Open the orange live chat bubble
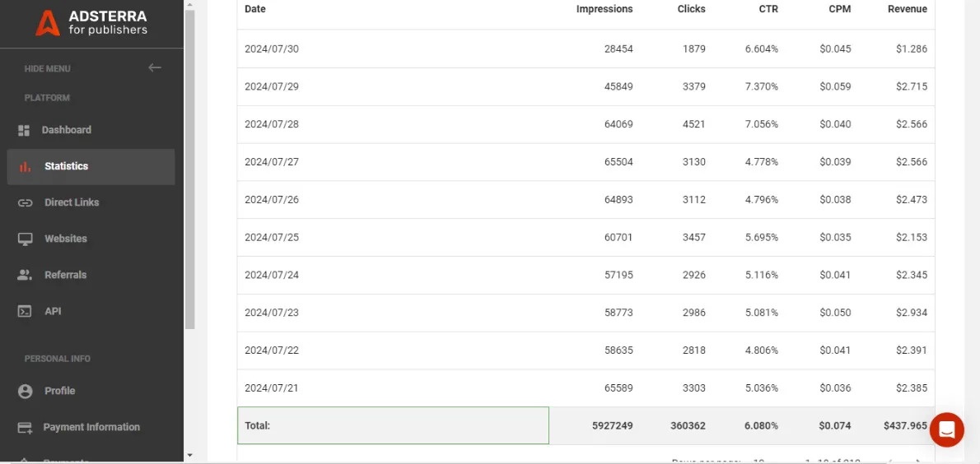Image resolution: width=980 pixels, height=464 pixels. point(946,429)
